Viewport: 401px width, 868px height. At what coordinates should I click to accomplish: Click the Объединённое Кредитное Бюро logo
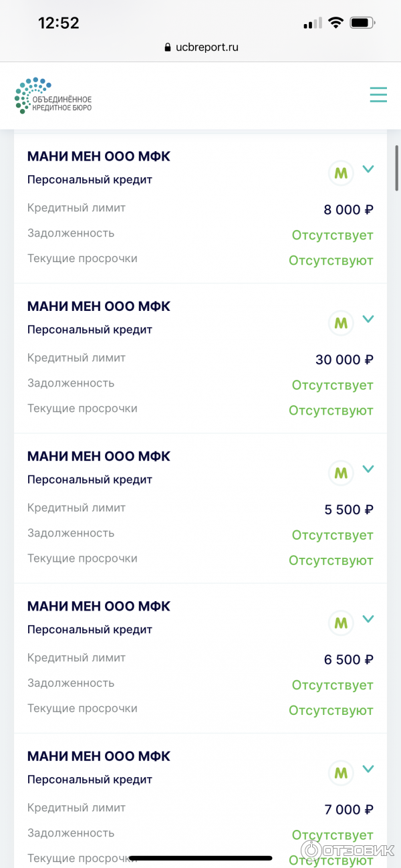pos(53,96)
